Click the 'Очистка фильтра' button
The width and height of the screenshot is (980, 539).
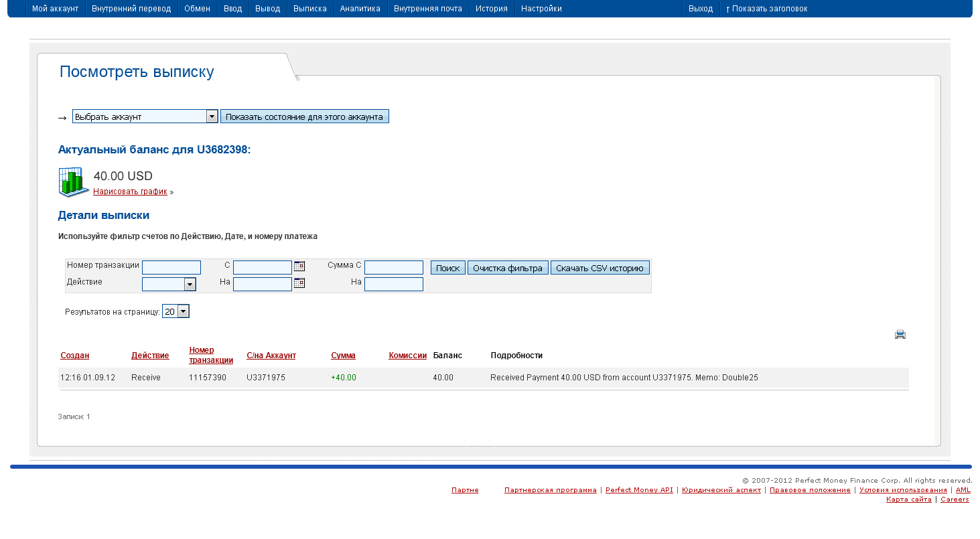click(x=507, y=268)
